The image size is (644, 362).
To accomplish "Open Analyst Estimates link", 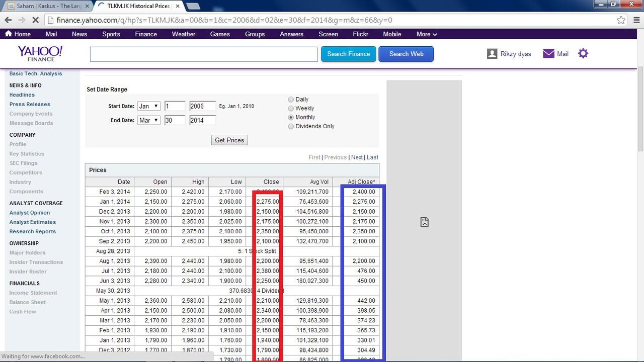I will tap(33, 222).
